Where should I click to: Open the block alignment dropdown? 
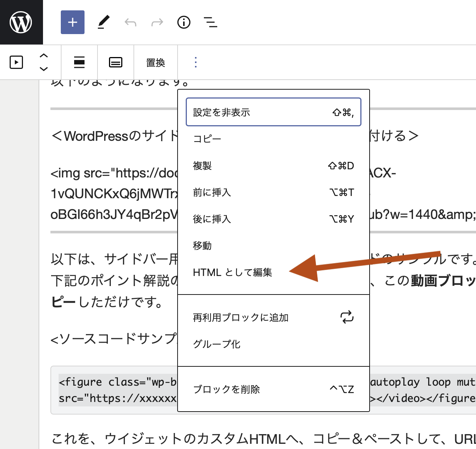tap(79, 62)
